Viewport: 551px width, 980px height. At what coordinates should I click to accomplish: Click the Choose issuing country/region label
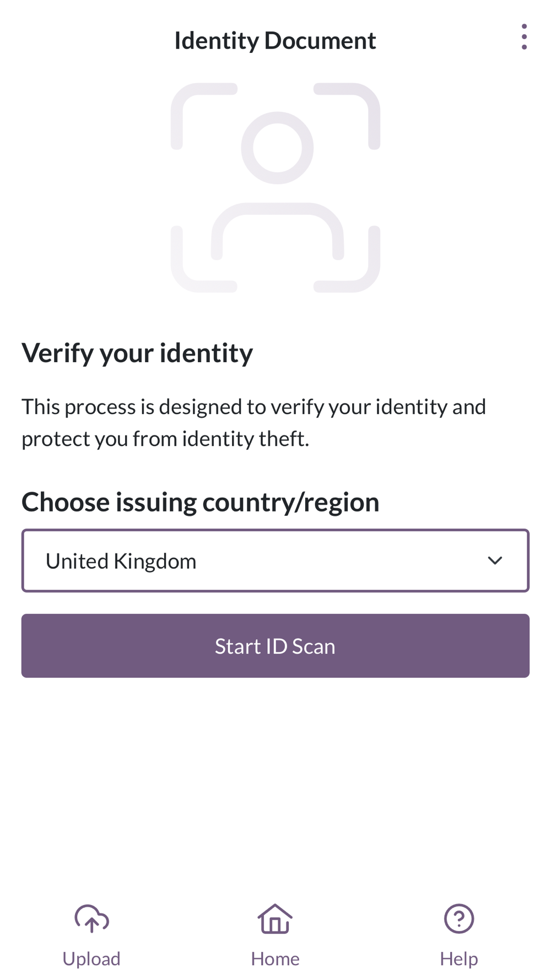pos(200,502)
